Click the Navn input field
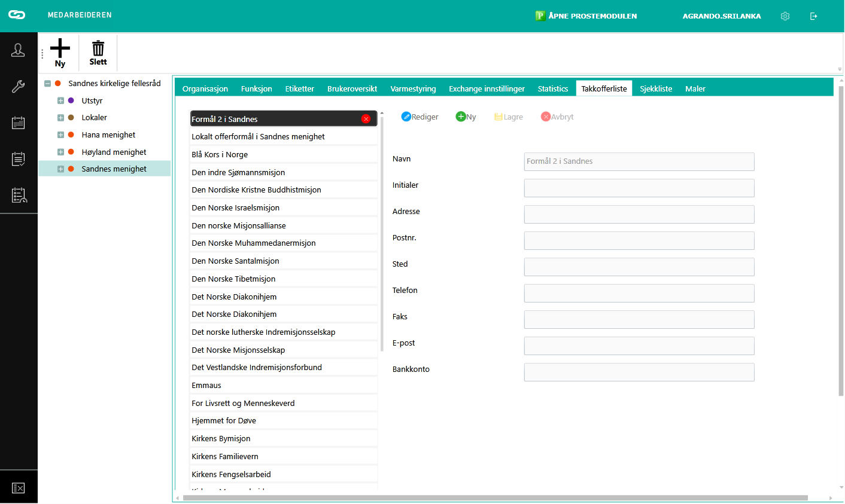Image resolution: width=845 pixels, height=504 pixels. [x=639, y=161]
